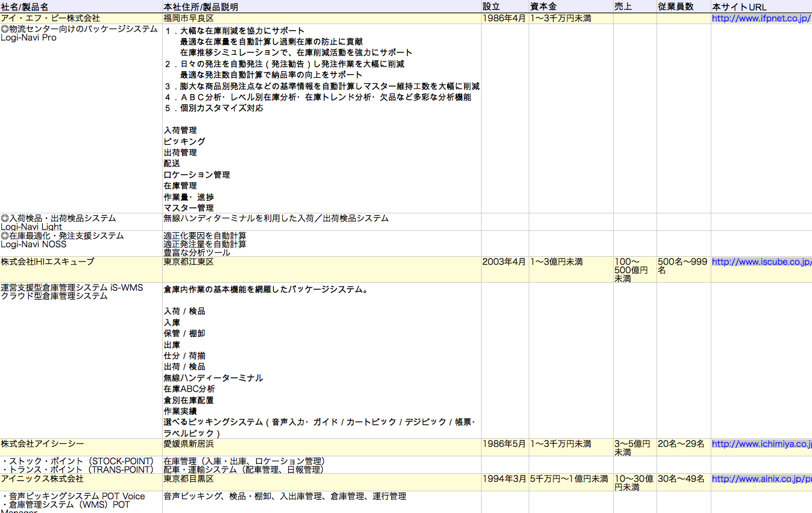Click 1〜3千万円未満 in the アイ・エフ・ピー row
This screenshot has height=513, width=812.
pos(571,19)
